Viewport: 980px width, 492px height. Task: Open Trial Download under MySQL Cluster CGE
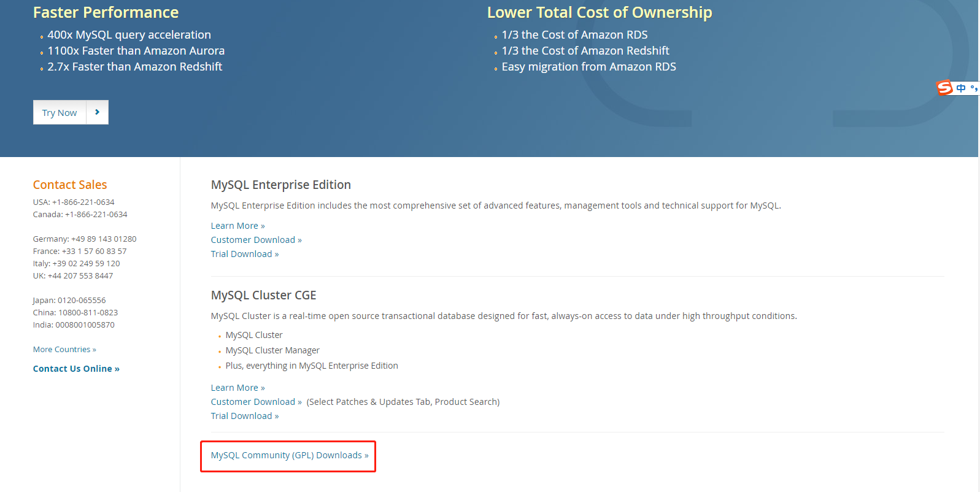[x=244, y=416]
